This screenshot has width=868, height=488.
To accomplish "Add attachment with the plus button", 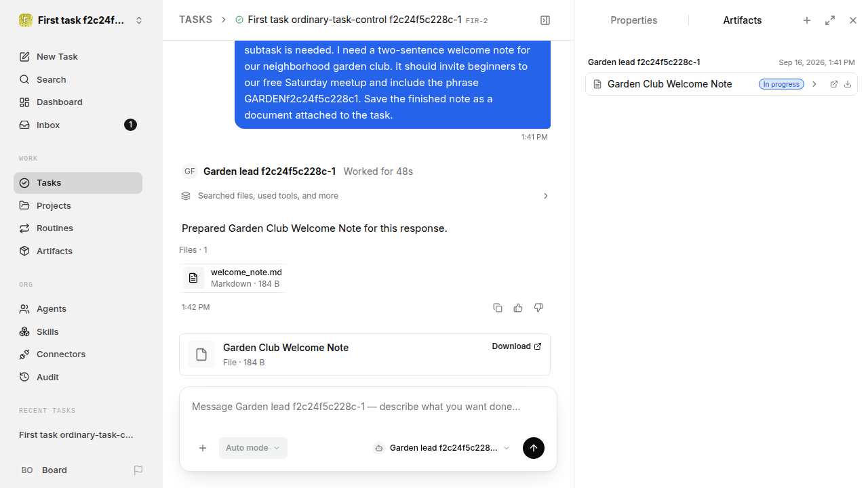I will click(x=203, y=448).
